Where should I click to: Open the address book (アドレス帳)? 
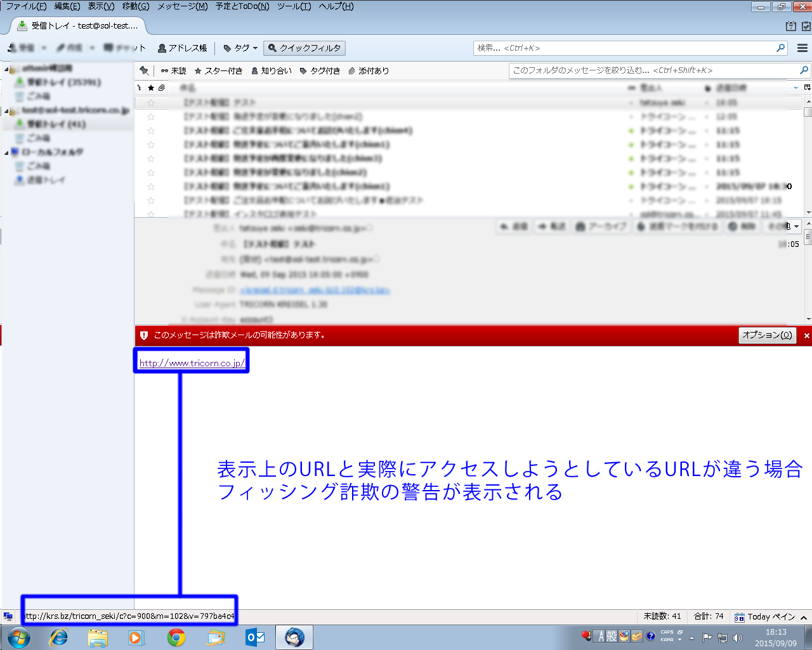(x=182, y=48)
